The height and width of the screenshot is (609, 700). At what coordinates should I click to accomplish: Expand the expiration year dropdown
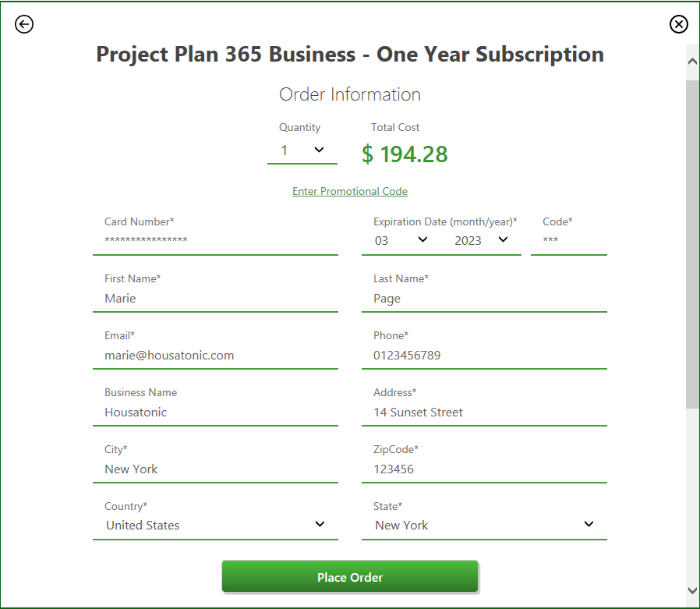tap(482, 240)
